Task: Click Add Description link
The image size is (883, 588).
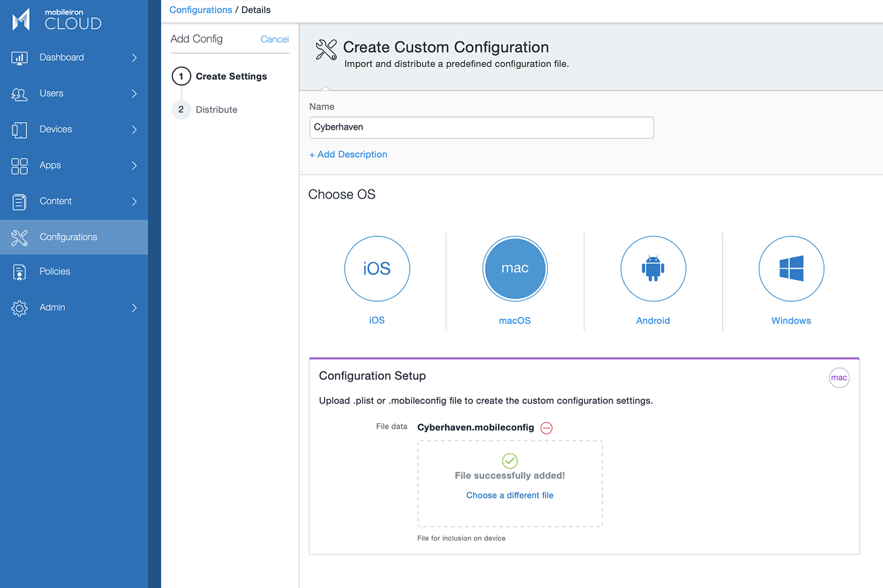Action: point(348,154)
